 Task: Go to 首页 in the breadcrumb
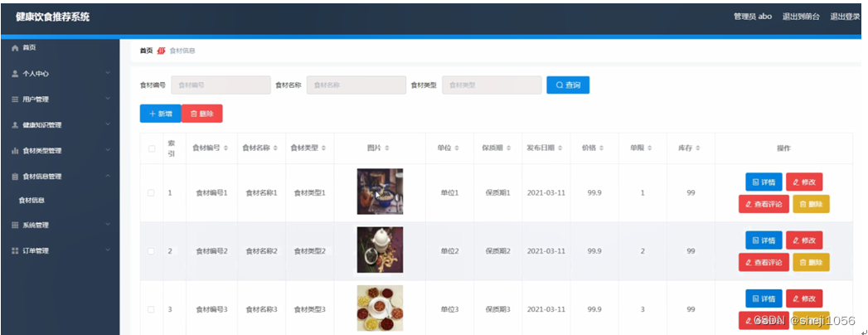tap(146, 51)
